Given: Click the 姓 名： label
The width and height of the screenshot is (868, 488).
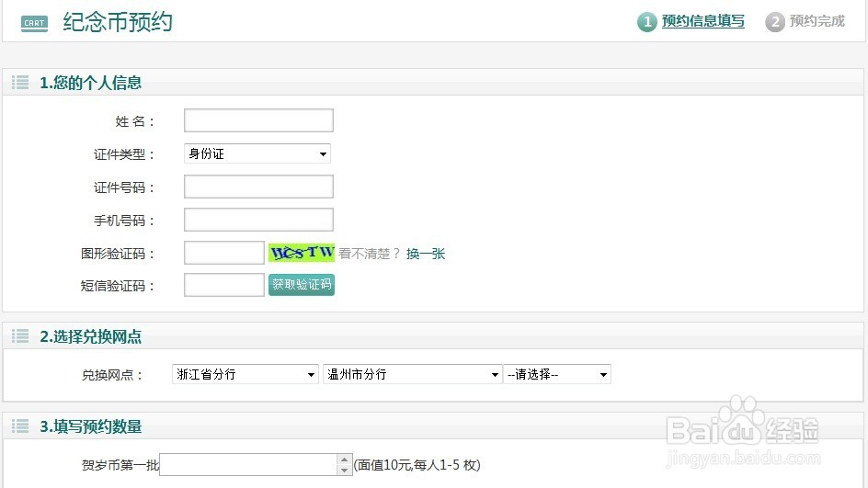Looking at the screenshot, I should [135, 121].
